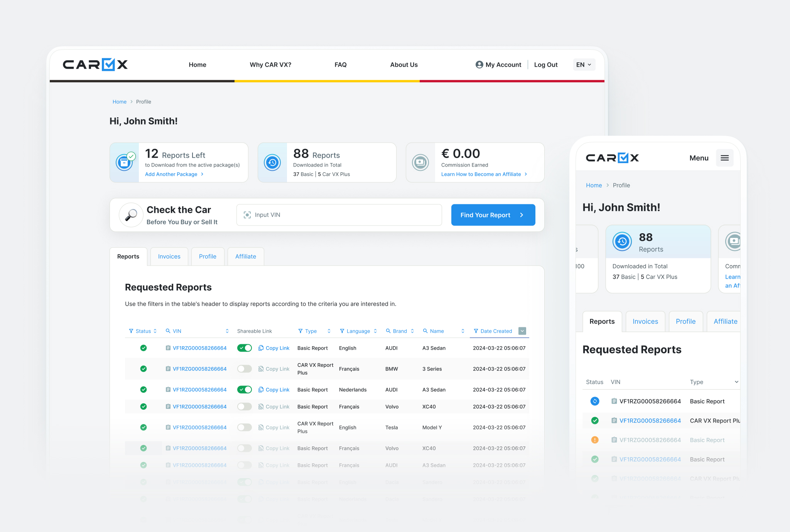Click the hamburger menu icon in mobile view
790x532 pixels.
[724, 158]
